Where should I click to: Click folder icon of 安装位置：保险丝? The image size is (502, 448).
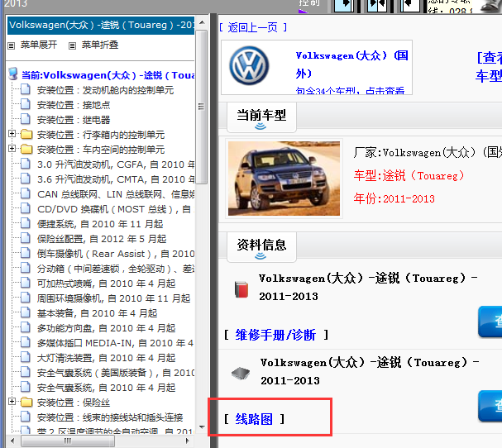[x=26, y=403]
